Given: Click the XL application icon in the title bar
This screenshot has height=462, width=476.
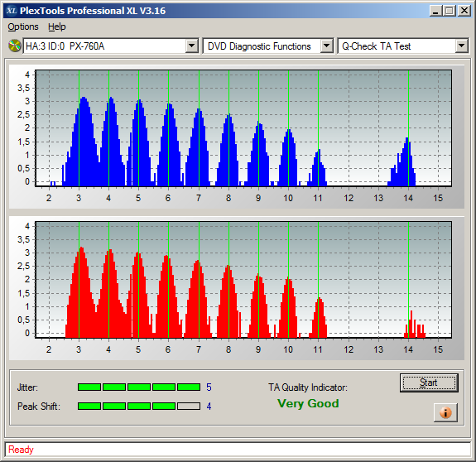Looking at the screenshot, I should pos(12,11).
